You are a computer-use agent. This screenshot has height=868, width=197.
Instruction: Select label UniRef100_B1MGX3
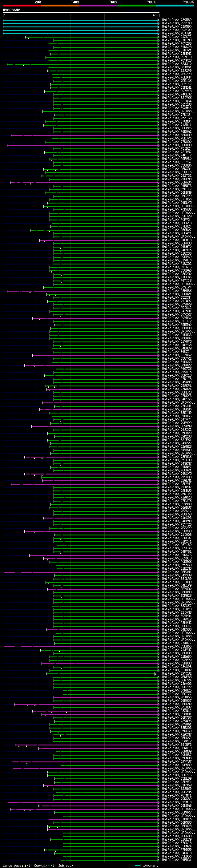pyautogui.click(x=177, y=362)
